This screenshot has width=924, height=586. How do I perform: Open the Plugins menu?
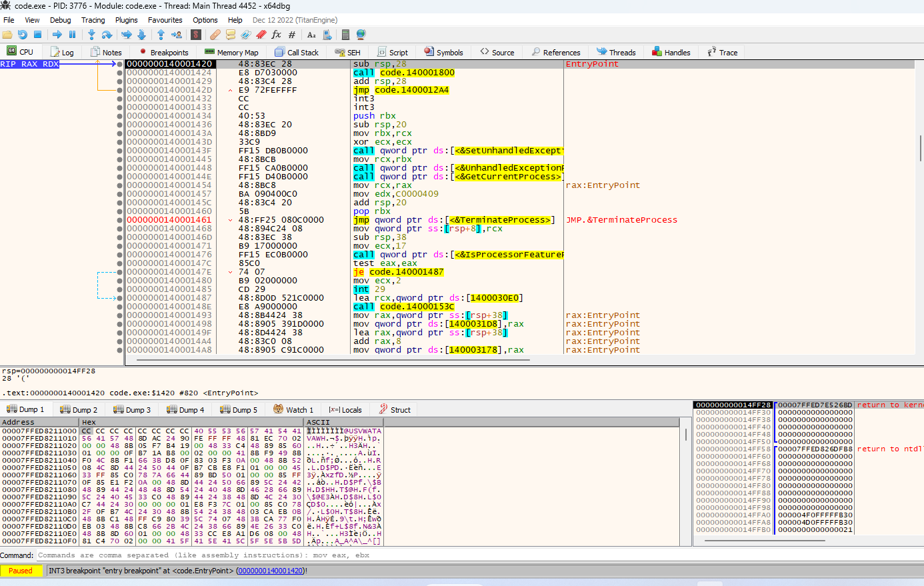pyautogui.click(x=126, y=20)
